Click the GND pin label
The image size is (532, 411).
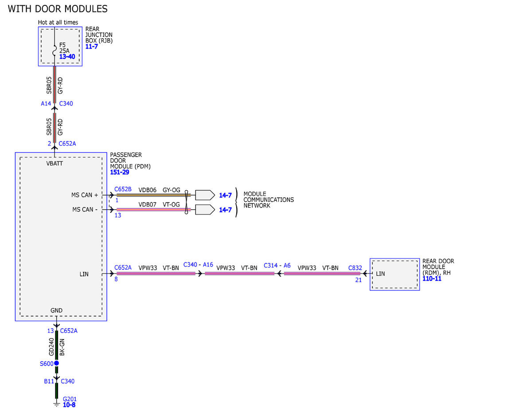tap(56, 310)
